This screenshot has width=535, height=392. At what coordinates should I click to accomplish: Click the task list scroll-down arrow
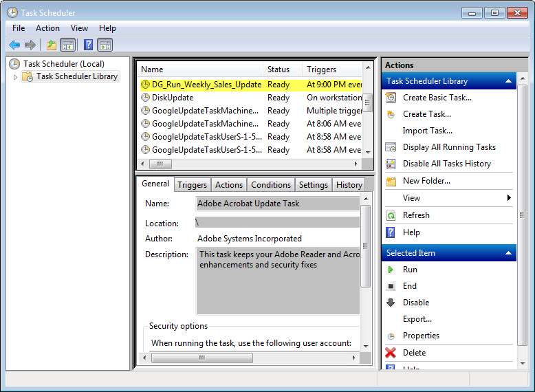[x=368, y=152]
